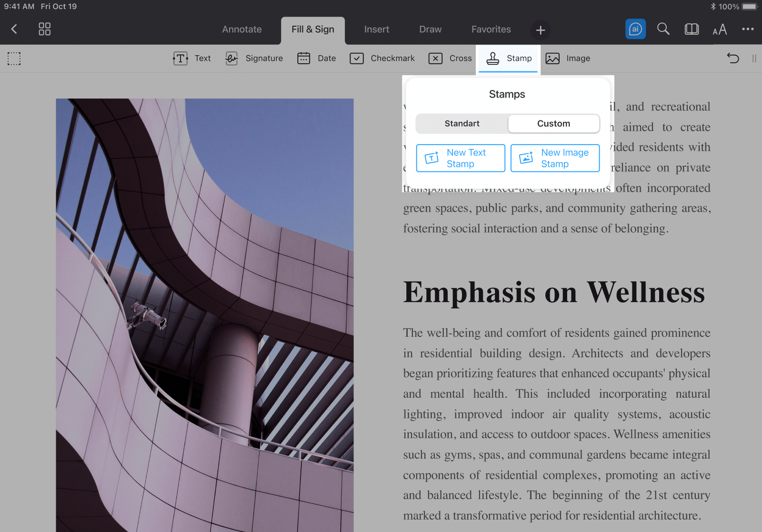Select the Custom stamps segment
The image size is (762, 532).
coord(553,124)
